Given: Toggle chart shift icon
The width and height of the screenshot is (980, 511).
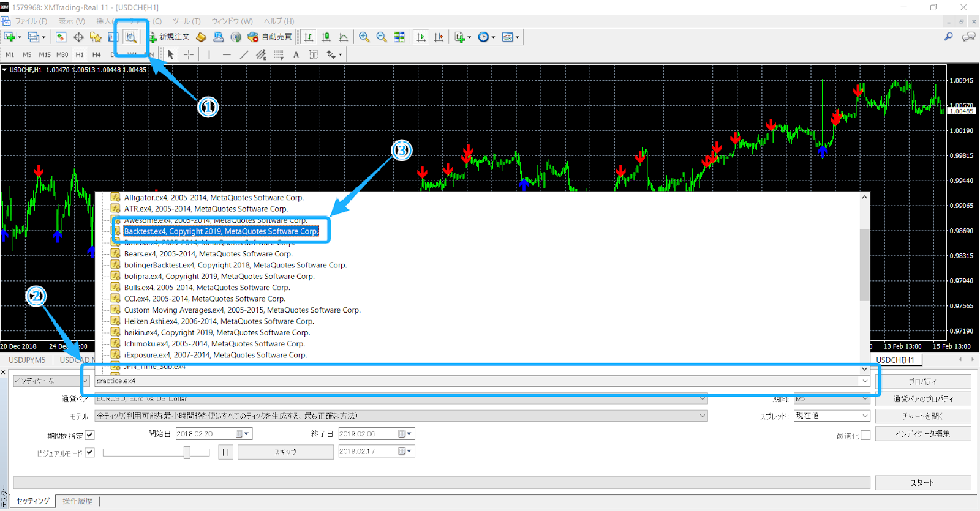Looking at the screenshot, I should (439, 37).
